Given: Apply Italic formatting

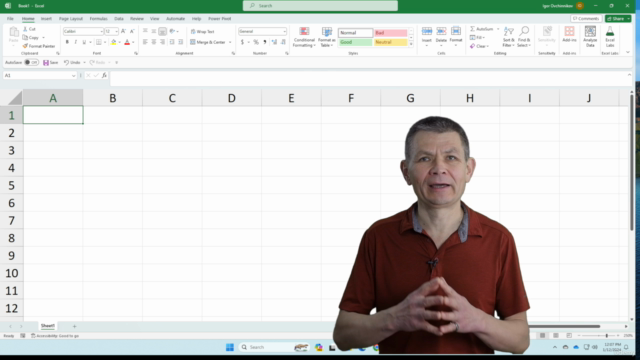Looking at the screenshot, I should point(76,42).
